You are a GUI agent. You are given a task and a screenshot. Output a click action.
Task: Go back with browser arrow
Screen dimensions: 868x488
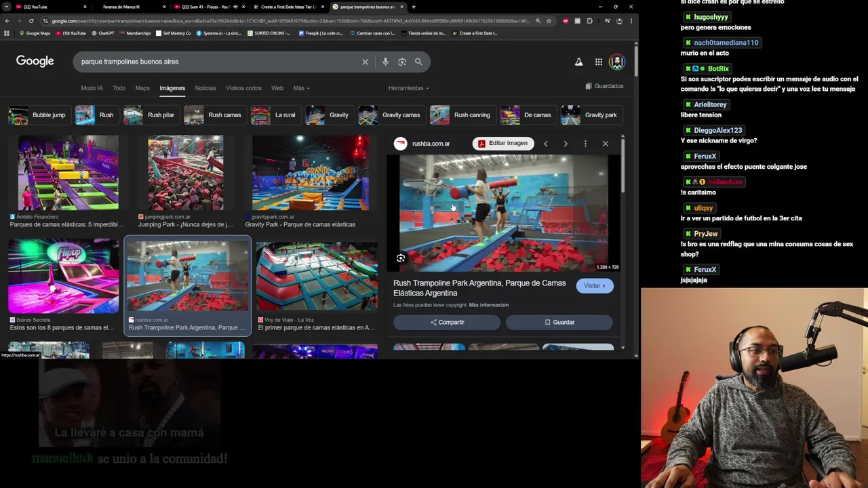7,21
